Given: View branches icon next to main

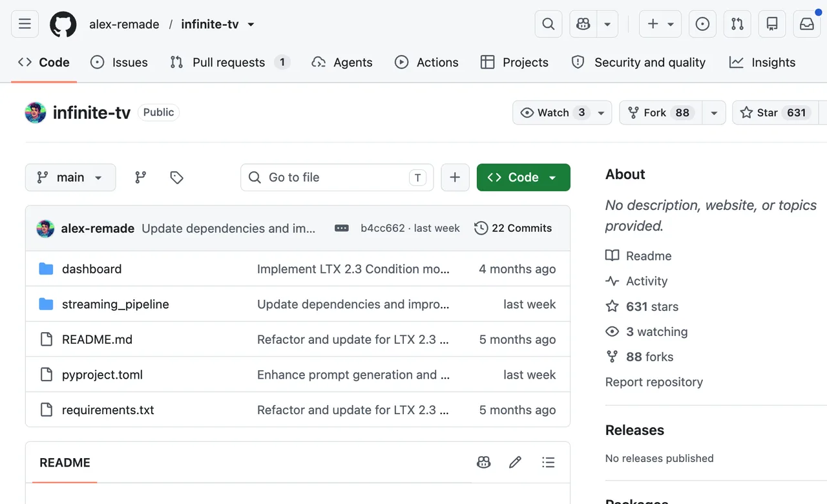Looking at the screenshot, I should pyautogui.click(x=140, y=177).
